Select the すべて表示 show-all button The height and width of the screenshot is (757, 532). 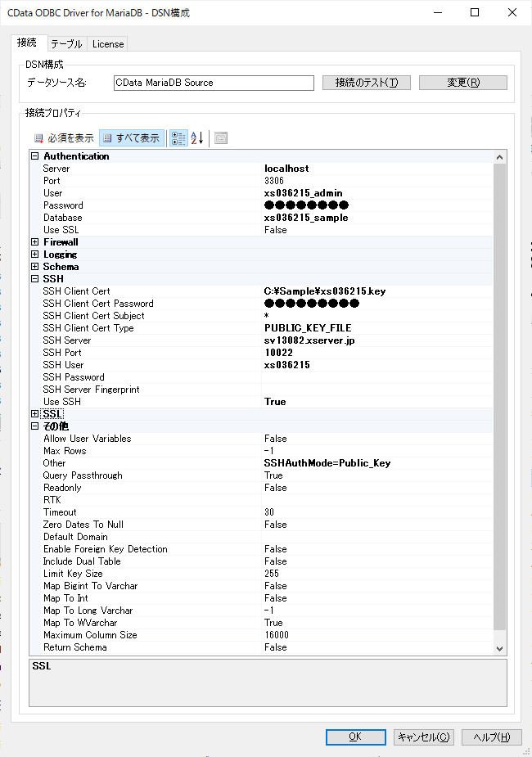(132, 138)
